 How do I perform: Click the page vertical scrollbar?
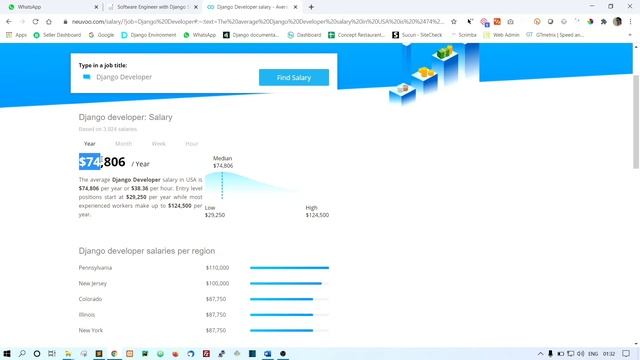pos(636,122)
